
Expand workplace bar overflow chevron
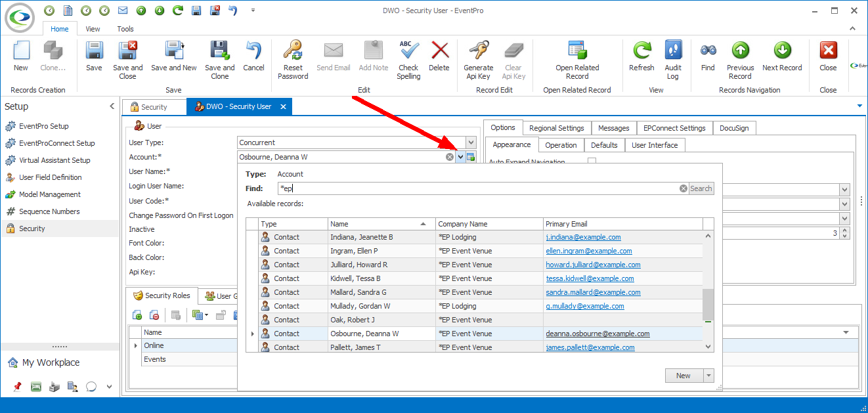pos(109,387)
